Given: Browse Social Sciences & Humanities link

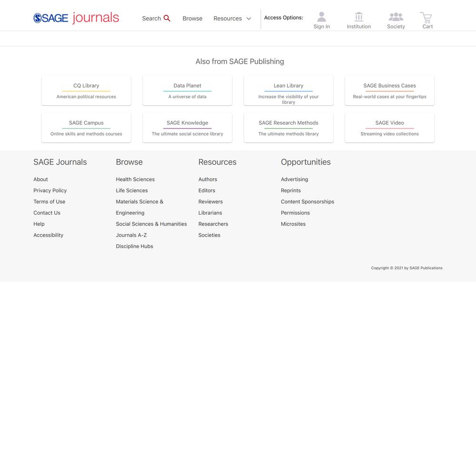Looking at the screenshot, I should point(151,224).
